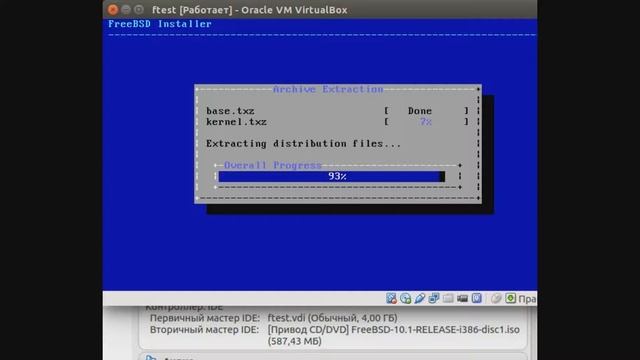Click 'Первичный мастер IDE:' label in Manager window

click(205, 318)
